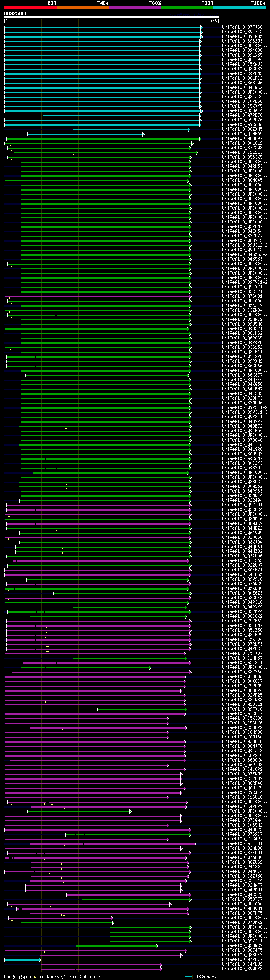Select hit label UniRef100_Q20666
Viewport: 270px width, 980px height.
(242, 538)
